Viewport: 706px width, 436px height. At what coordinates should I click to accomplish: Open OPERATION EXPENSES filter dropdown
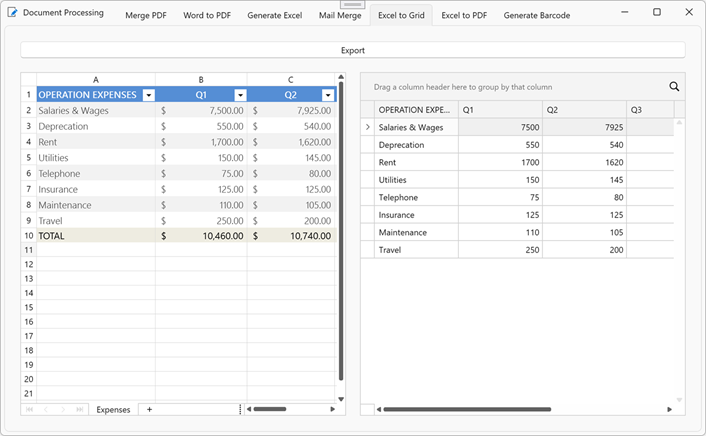[x=149, y=95]
